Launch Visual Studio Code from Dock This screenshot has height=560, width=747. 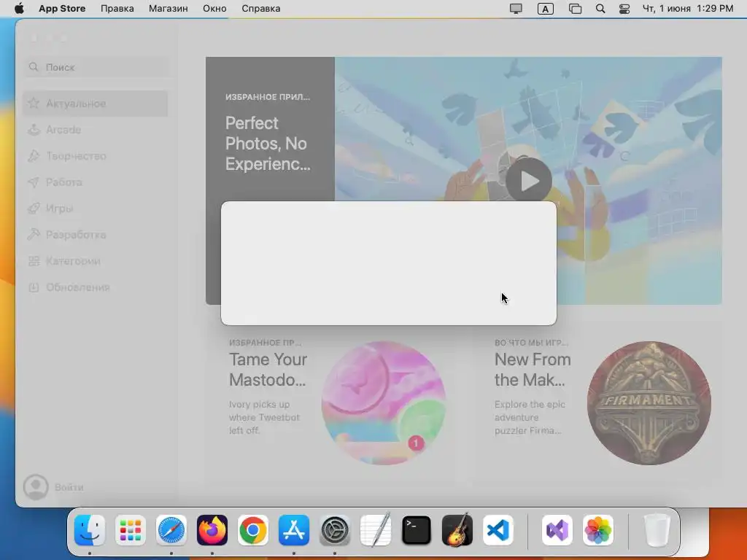pos(498,530)
